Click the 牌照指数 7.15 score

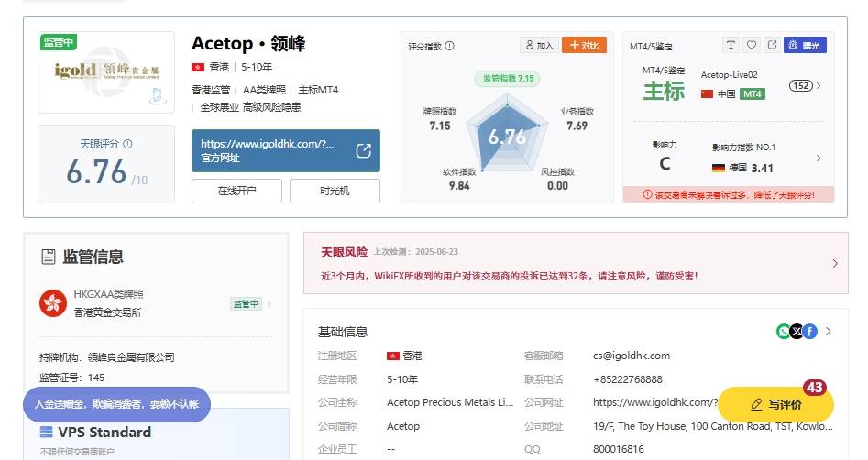440,119
